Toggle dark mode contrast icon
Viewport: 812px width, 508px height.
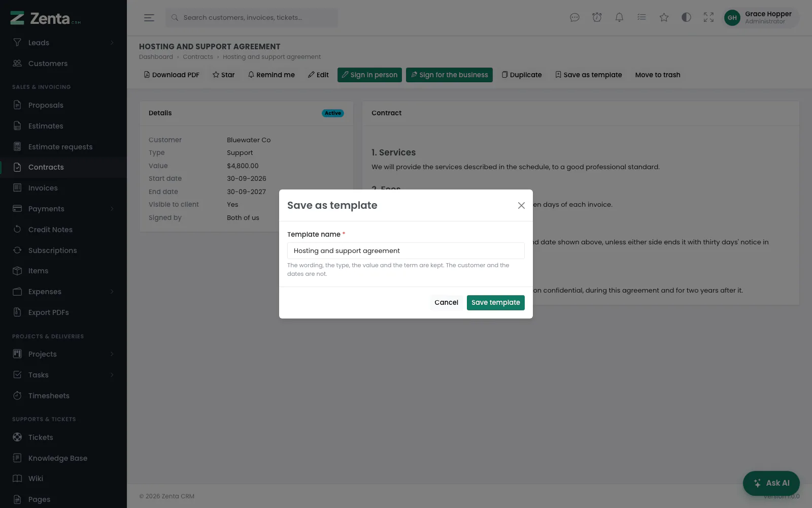tap(686, 18)
